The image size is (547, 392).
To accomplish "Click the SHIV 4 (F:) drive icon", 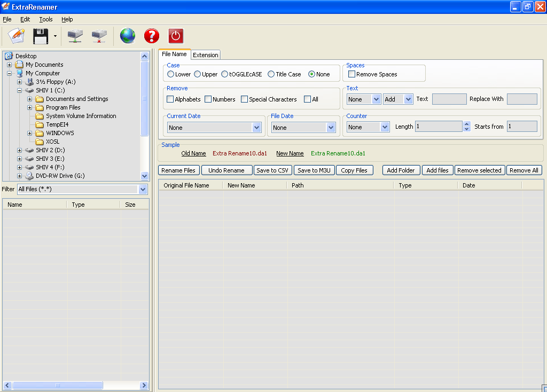I will (29, 167).
